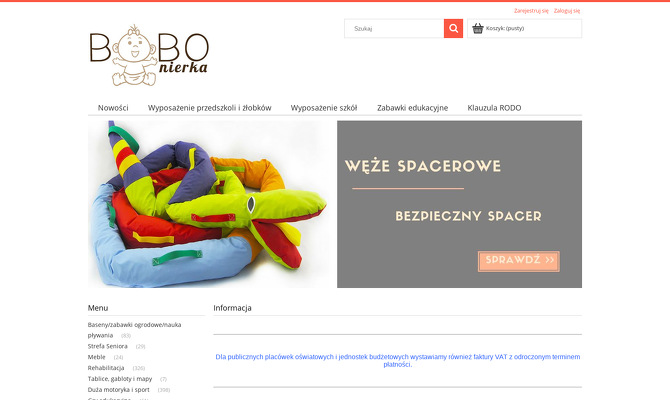Image resolution: width=670 pixels, height=400 pixels.
Task: Open the Strefa Seniora category
Action: (x=108, y=346)
